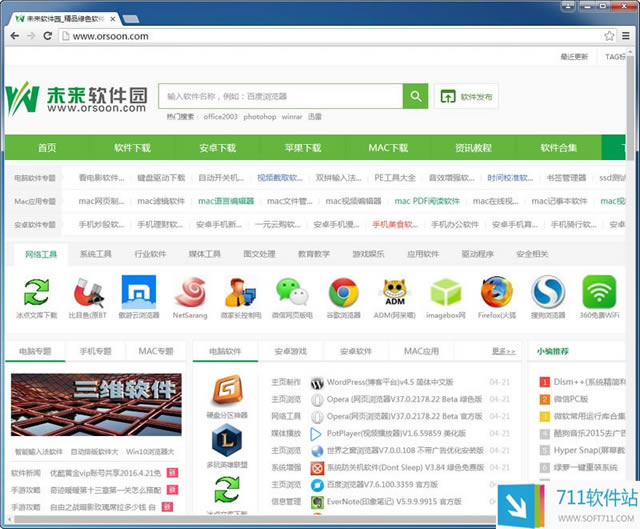Viewport: 640px width, 529px height.
Task: Click the 三维软件 banner image
Action: coord(96,405)
